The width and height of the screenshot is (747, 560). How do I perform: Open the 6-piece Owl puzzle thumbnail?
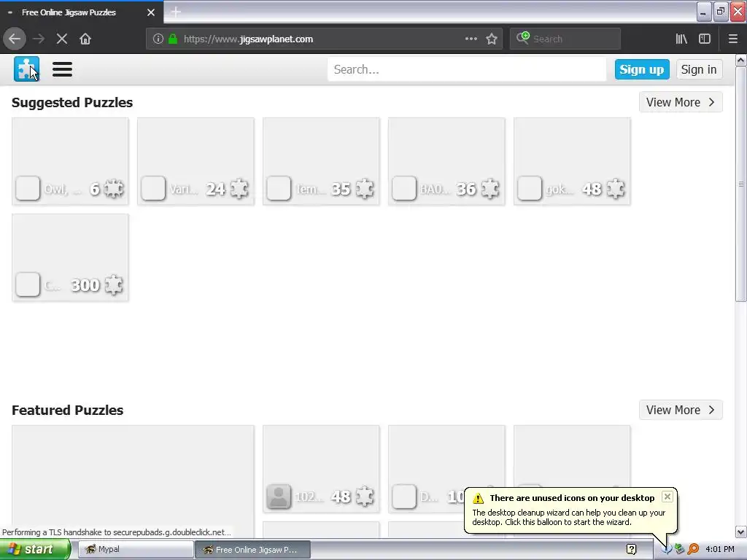[x=70, y=161]
